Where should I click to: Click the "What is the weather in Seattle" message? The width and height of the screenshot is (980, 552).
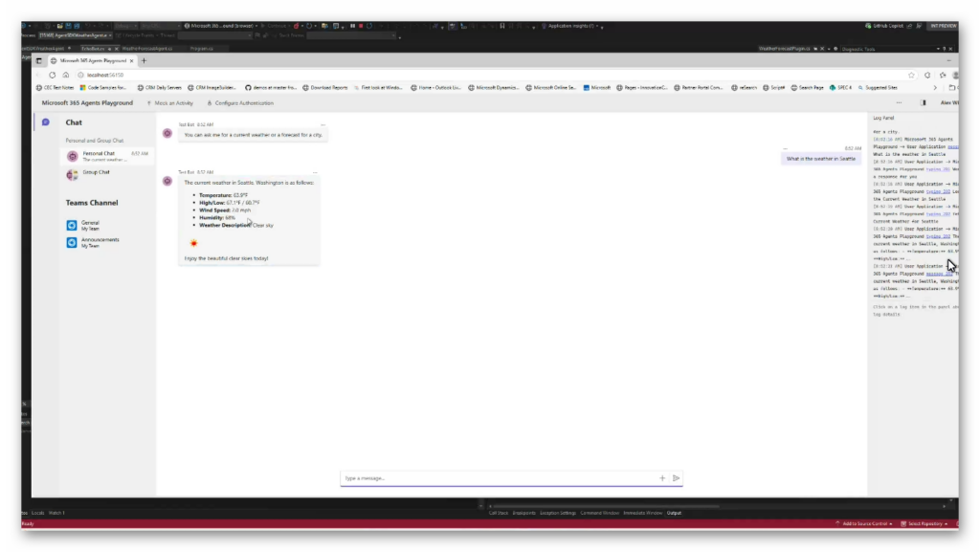(820, 159)
